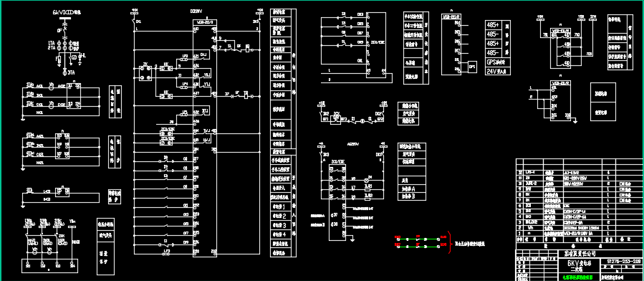The image size is (644, 281).
Task: Click the LP4 link label in control circuit
Action: (186, 83)
